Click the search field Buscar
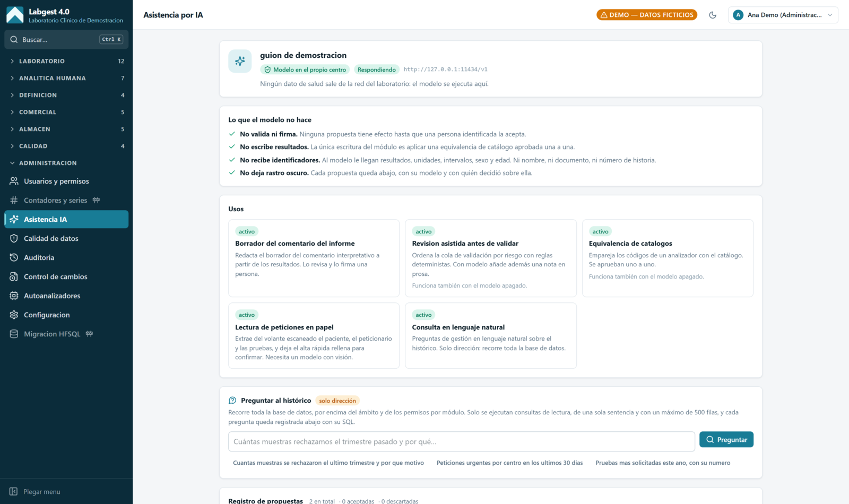The height and width of the screenshot is (504, 849). [x=66, y=39]
